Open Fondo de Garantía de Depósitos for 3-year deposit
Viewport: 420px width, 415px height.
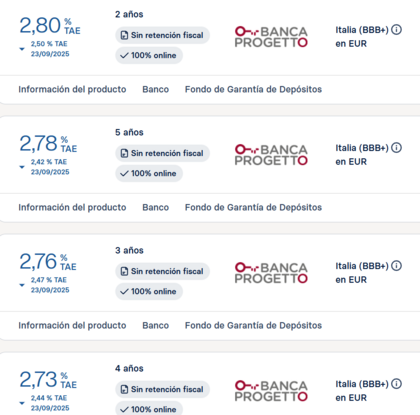tap(253, 325)
